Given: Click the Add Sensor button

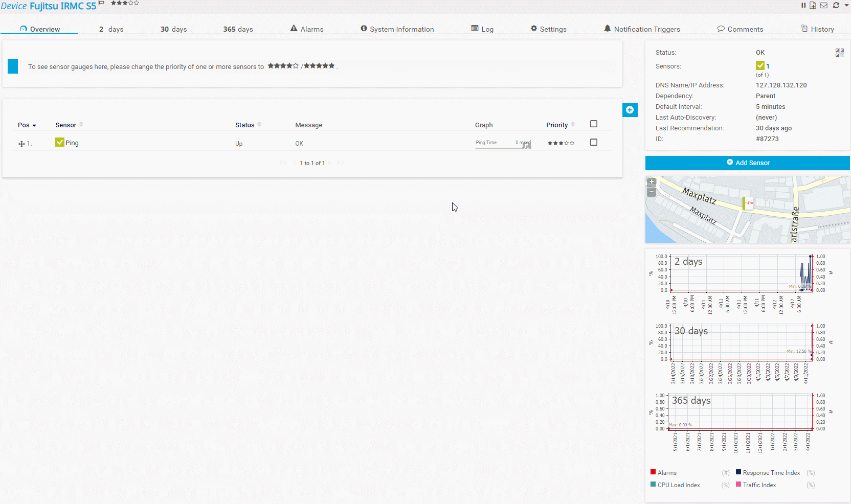Looking at the screenshot, I should click(x=747, y=163).
